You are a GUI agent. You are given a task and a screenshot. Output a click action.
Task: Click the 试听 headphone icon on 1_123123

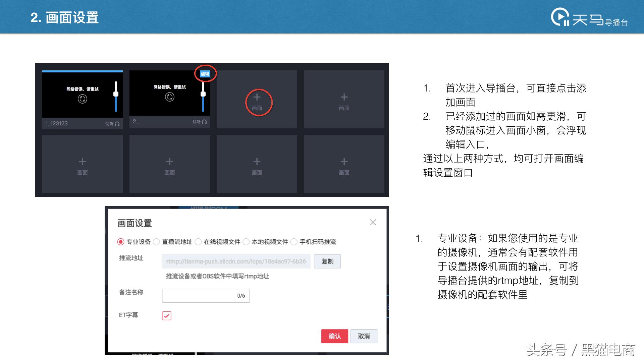[x=116, y=123]
